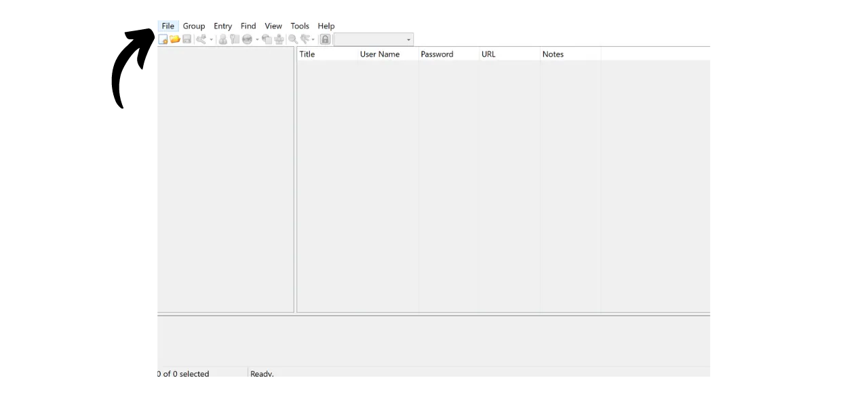Expand the Open URL dropdown arrow
868x397 pixels.
point(256,39)
